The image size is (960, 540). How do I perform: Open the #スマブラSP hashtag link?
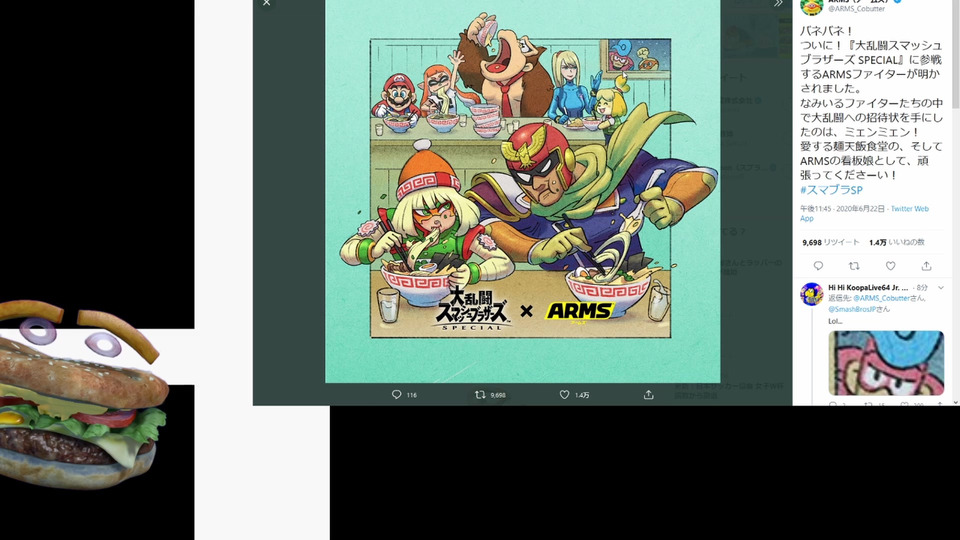831,190
